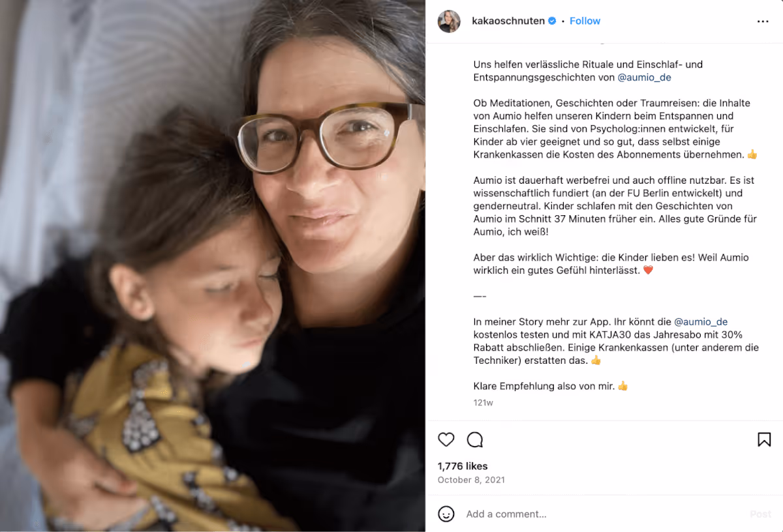Viewport: 783px width, 532px height.
Task: Open the first @aumio_de mention
Action: (644, 77)
